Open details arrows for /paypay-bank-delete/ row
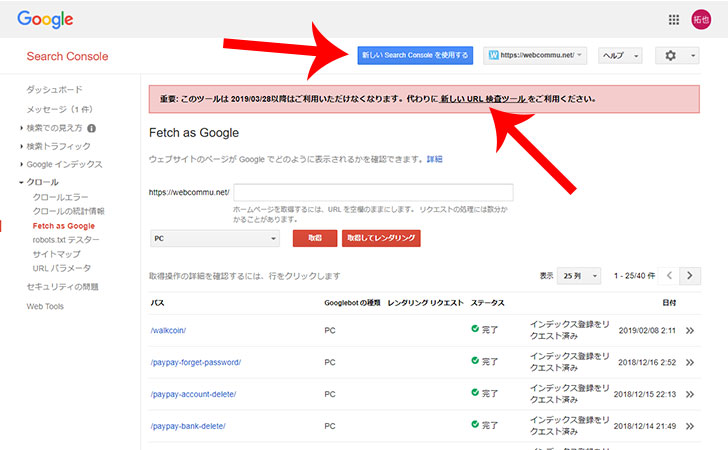The height and width of the screenshot is (450, 728). [690, 426]
